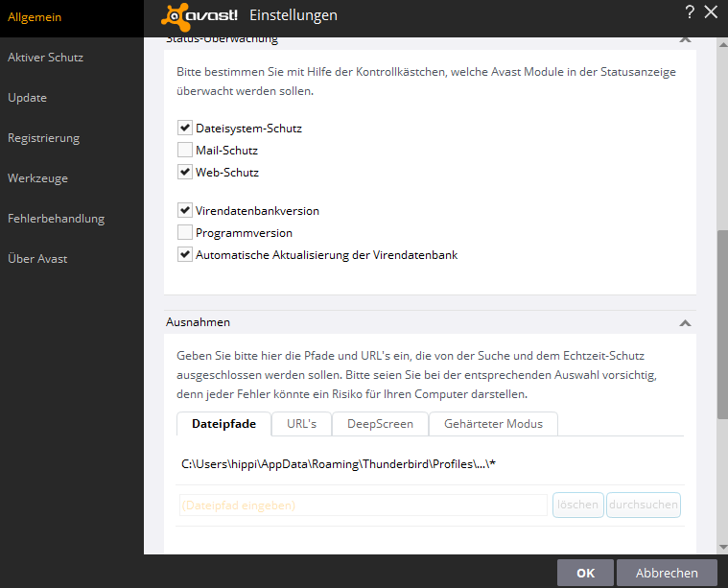
Task: Switch to the URL's tab
Action: pos(301,423)
